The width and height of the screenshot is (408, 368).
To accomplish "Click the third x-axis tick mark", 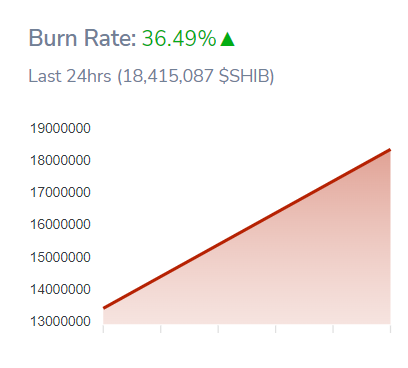I will tap(218, 329).
